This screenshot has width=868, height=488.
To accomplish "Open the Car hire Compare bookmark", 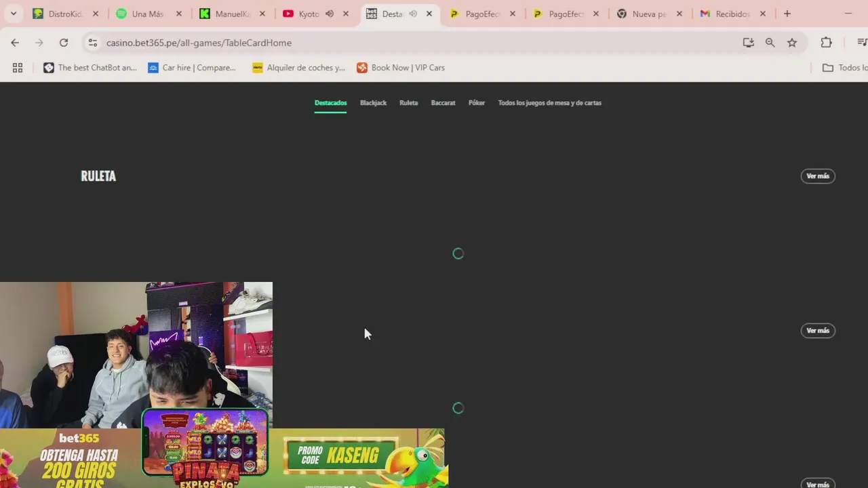I will tap(192, 68).
